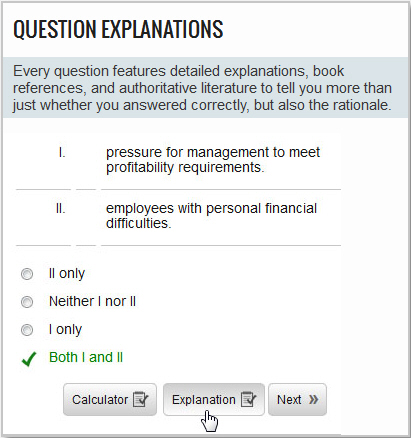Click the green checkmark beside Both I and II
The image size is (411, 438).
click(29, 359)
